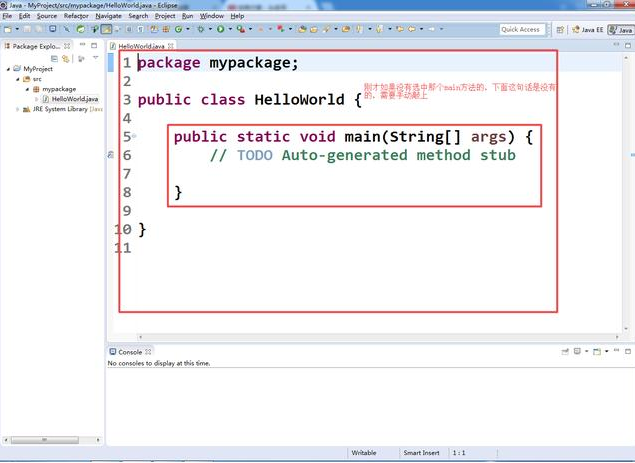
Task: Open the Refactor menu
Action: coord(76,16)
